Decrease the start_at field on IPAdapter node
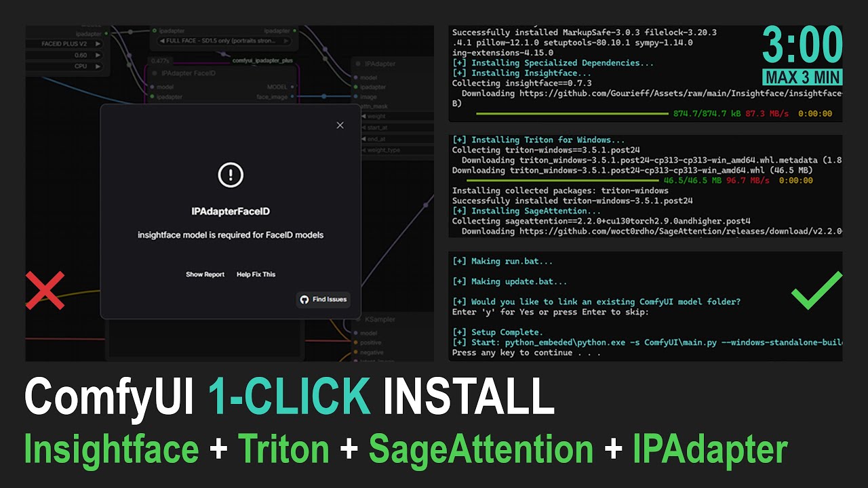Screen dimensions: 868x488 363,127
